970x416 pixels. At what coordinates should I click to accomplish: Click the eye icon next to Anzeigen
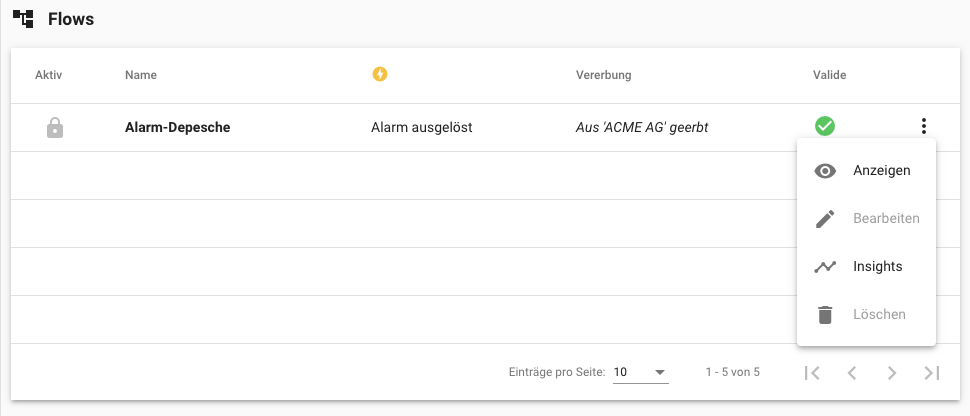coord(825,171)
